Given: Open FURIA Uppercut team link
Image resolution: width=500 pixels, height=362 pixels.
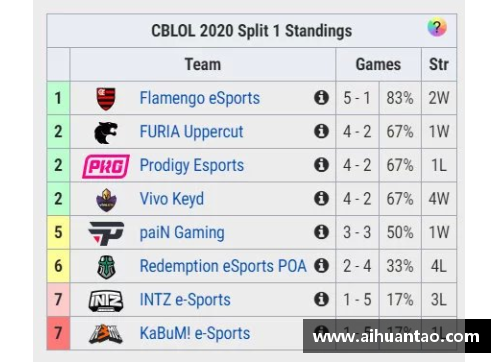Looking at the screenshot, I should [191, 132].
